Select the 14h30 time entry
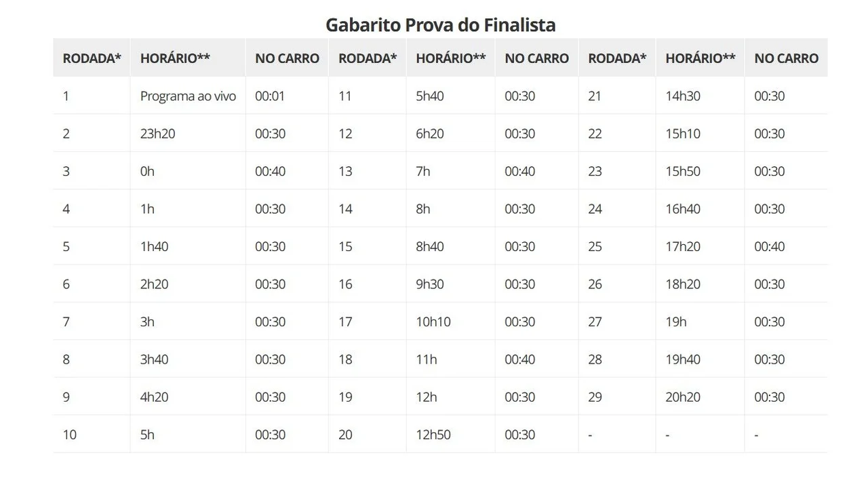Screen dimensions: 868x483 683,96
